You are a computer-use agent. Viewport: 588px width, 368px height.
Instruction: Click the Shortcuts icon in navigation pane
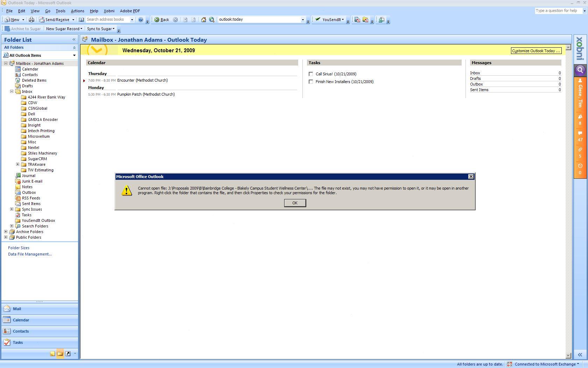pyautogui.click(x=68, y=354)
